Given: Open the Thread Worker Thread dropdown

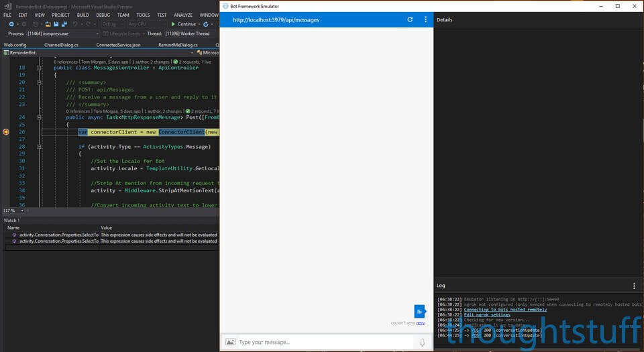Looking at the screenshot, I should [190, 34].
